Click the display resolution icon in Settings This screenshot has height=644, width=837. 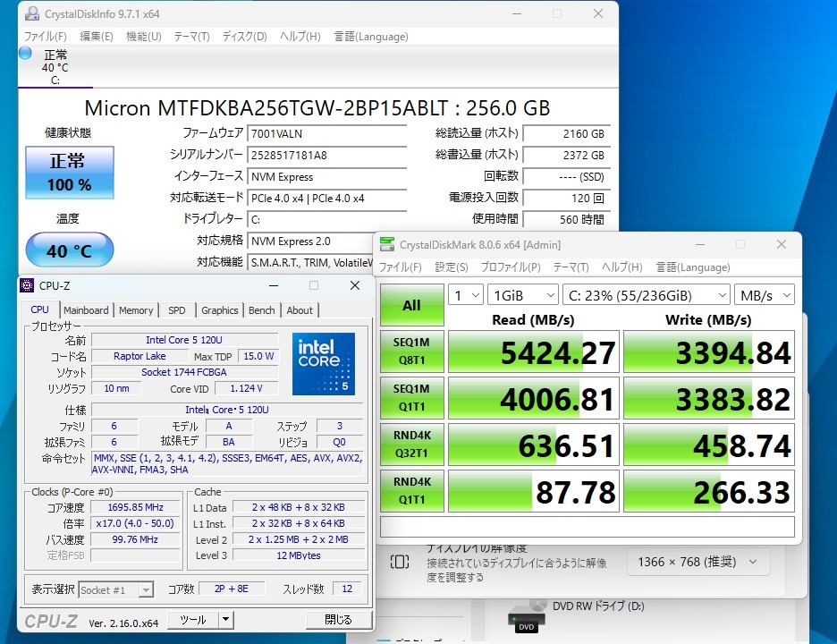pyautogui.click(x=400, y=562)
